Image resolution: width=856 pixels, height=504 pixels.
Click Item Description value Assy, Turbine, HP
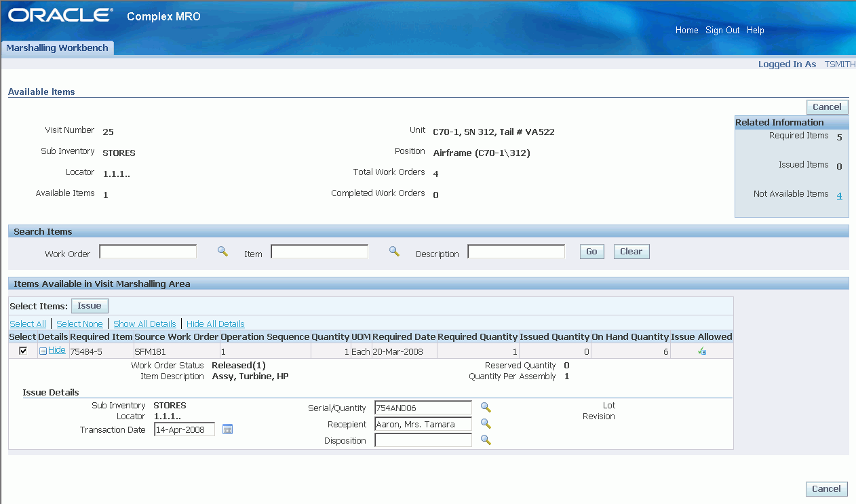(x=250, y=376)
